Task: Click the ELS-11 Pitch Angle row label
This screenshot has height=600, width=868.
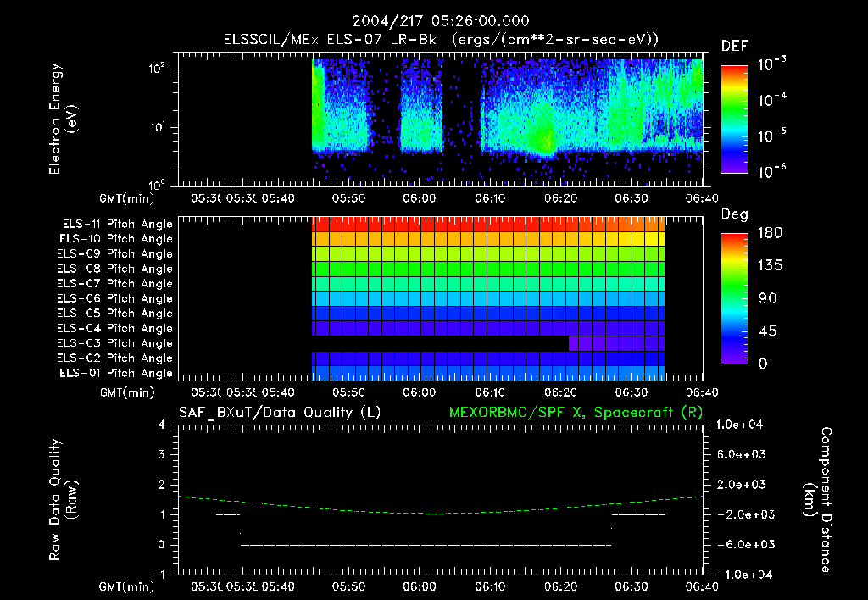Action: pos(117,225)
